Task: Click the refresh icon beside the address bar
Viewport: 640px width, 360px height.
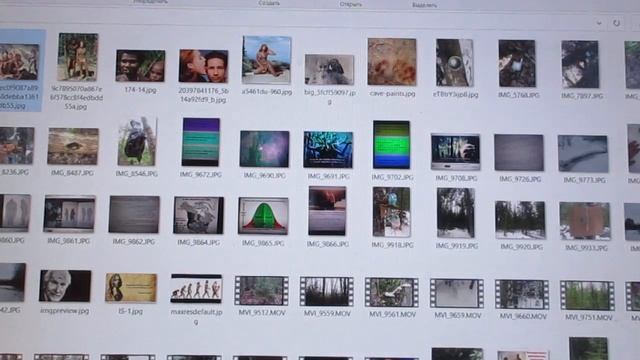Action: pyautogui.click(x=616, y=23)
